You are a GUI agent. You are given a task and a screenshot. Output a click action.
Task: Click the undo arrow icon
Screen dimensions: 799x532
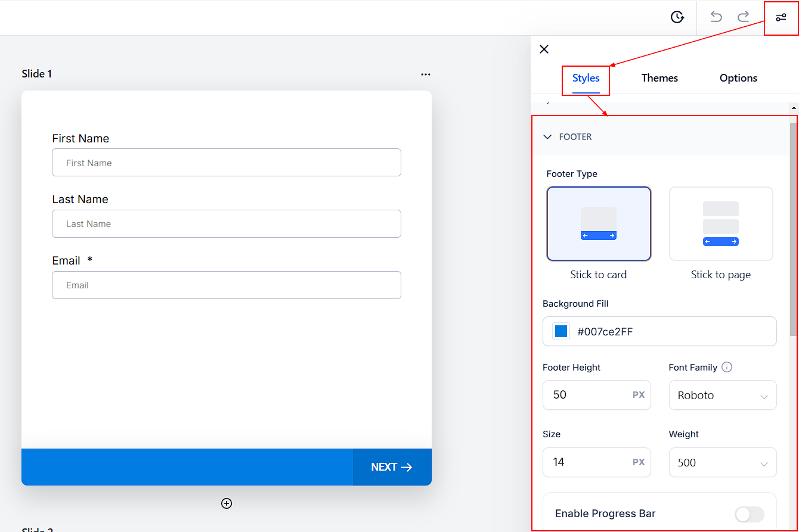point(716,17)
